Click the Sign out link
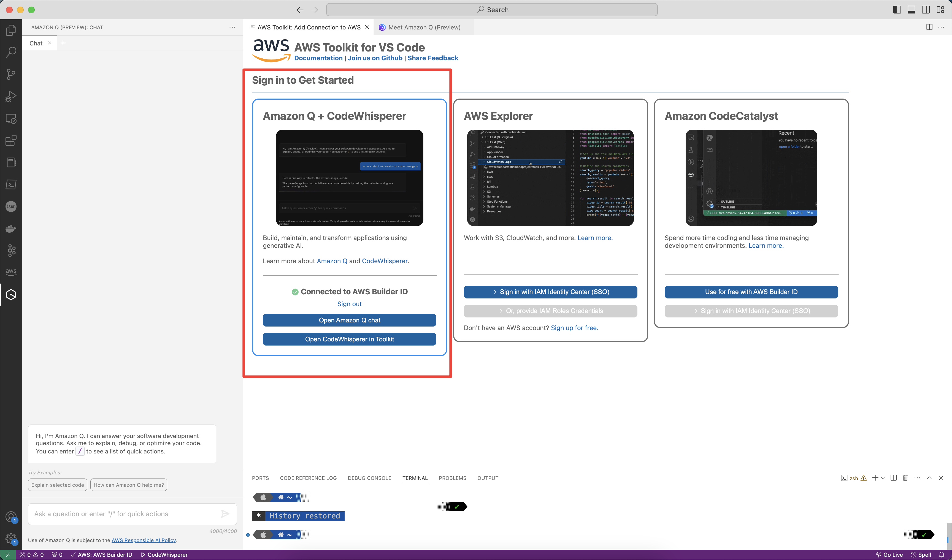Screen dimensions: 952x560 (x=349, y=304)
